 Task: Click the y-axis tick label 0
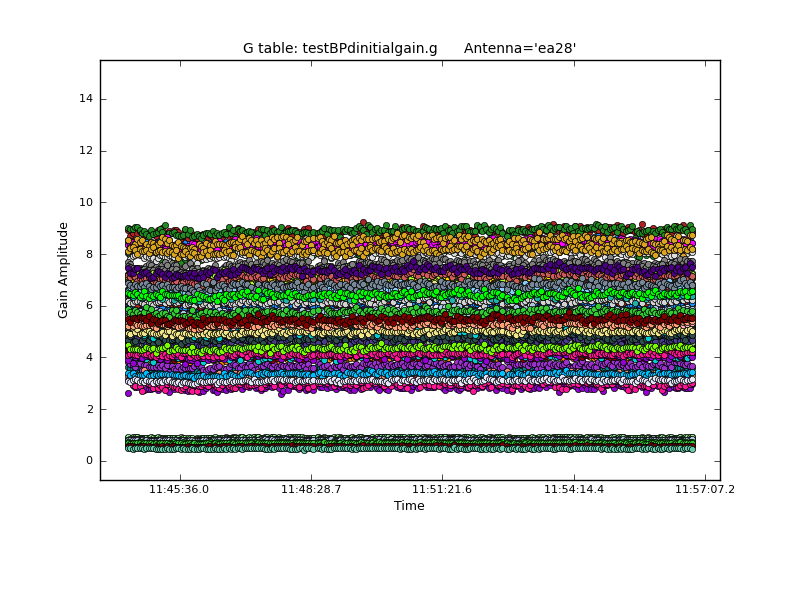(x=89, y=461)
